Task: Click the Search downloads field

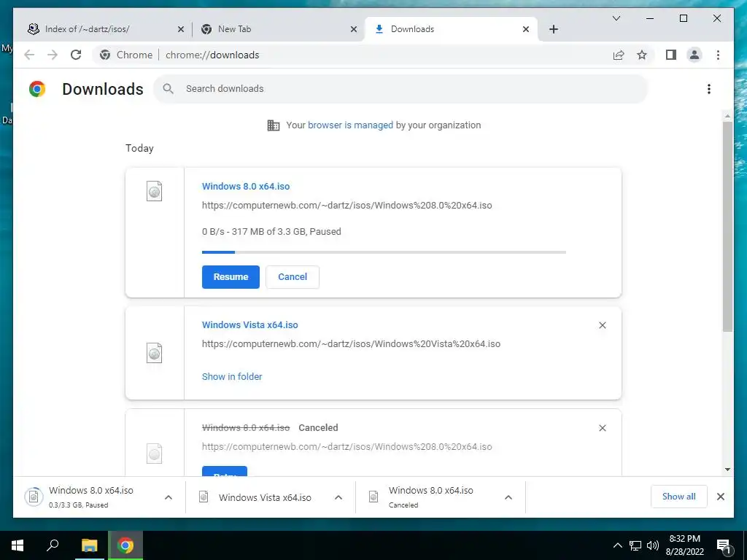Action: coord(400,88)
